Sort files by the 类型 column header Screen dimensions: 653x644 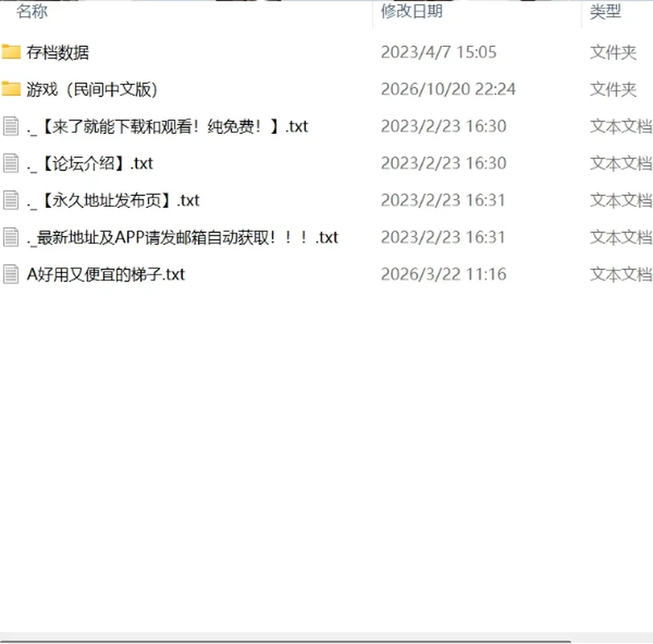[x=605, y=12]
